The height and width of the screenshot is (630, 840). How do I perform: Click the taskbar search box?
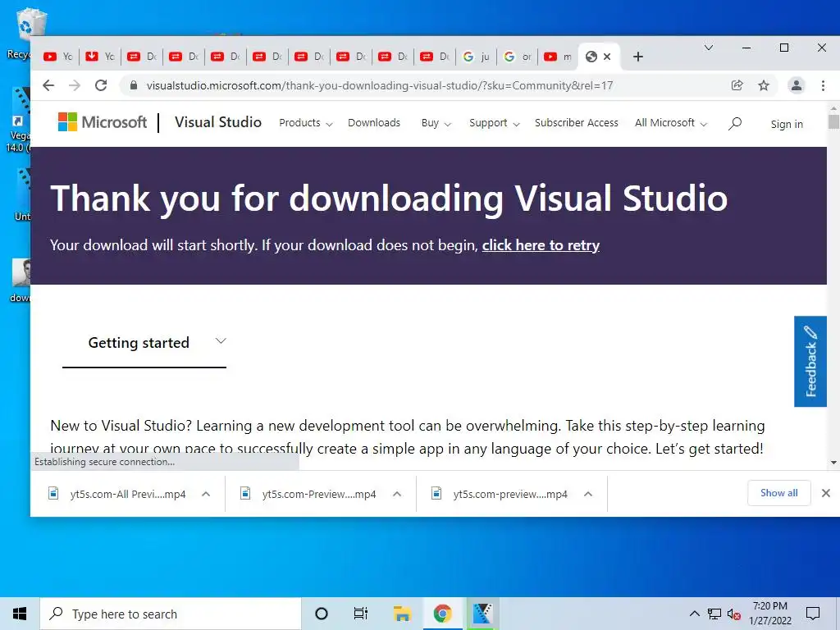pyautogui.click(x=171, y=614)
